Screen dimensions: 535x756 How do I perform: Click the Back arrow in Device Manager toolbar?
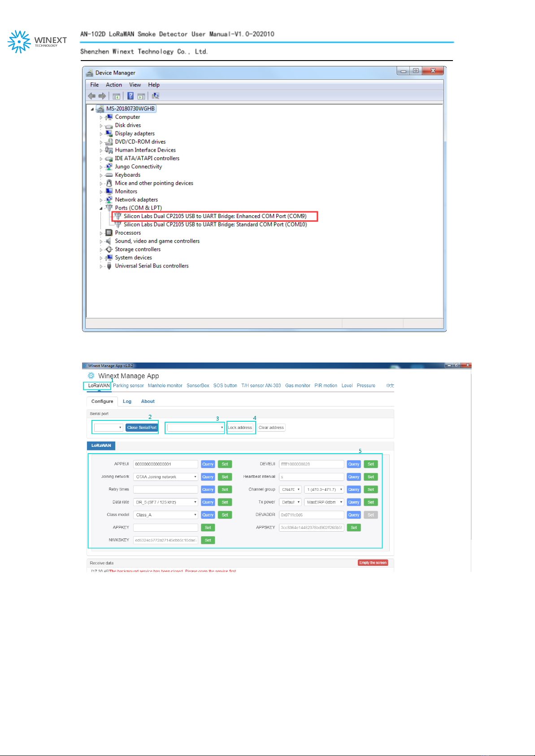point(92,96)
